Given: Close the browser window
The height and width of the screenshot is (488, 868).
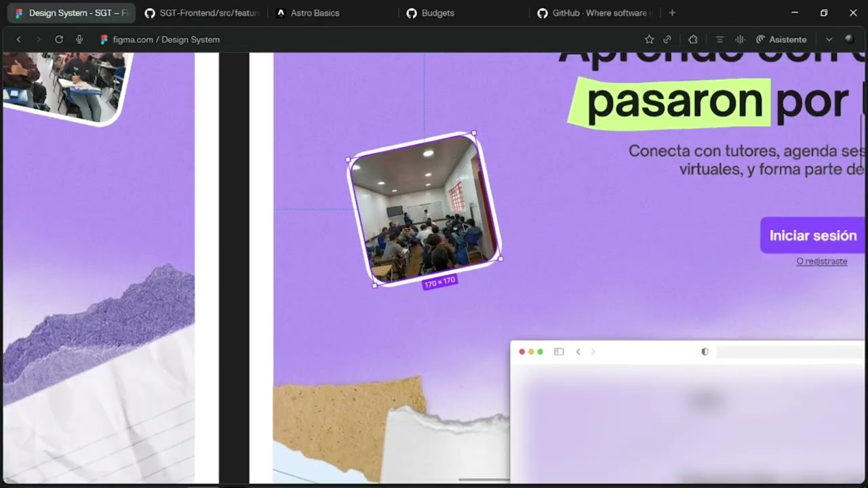Looking at the screenshot, I should pyautogui.click(x=853, y=13).
